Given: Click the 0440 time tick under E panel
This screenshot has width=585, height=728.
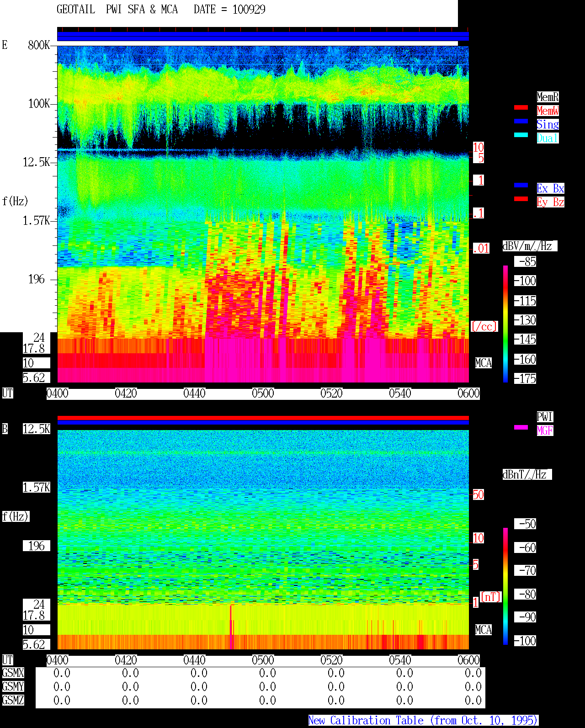Looking at the screenshot, I should (194, 393).
